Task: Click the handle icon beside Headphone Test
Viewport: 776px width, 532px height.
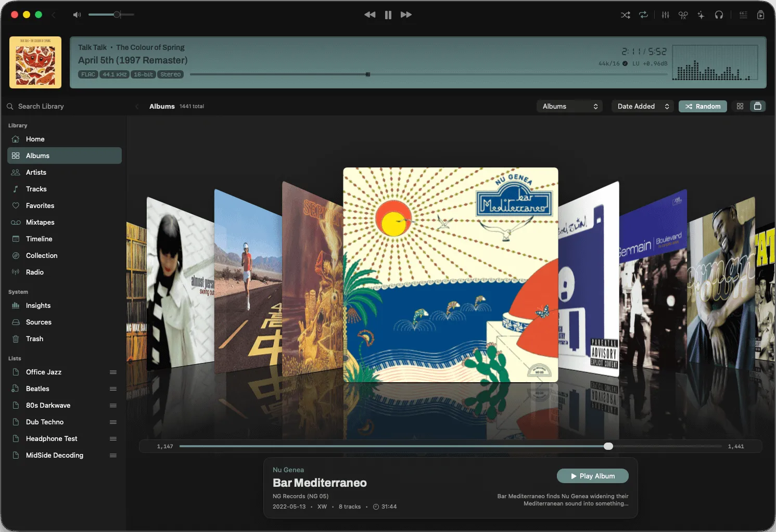Action: tap(113, 438)
